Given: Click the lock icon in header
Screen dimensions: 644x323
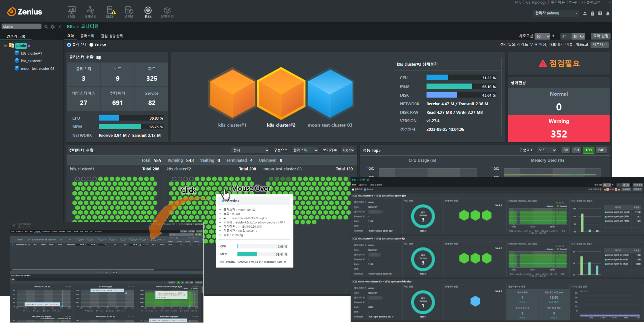Looking at the screenshot, I should [x=592, y=13].
